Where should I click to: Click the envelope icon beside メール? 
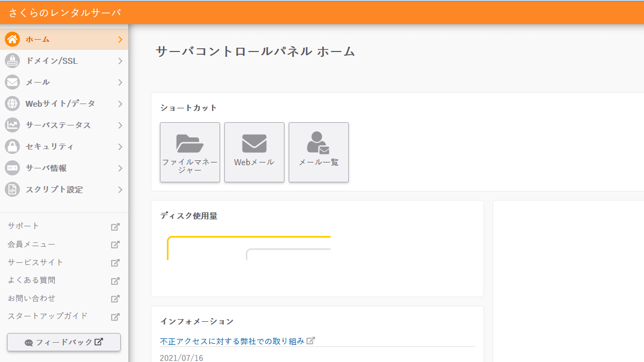click(11, 82)
